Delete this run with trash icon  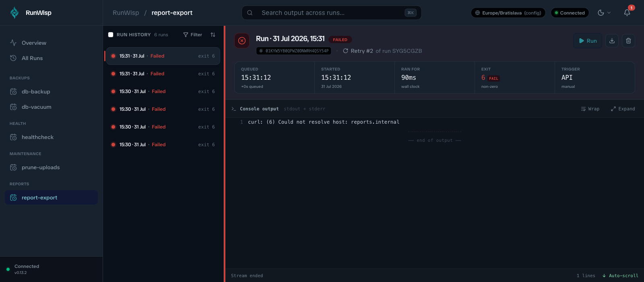pos(628,41)
